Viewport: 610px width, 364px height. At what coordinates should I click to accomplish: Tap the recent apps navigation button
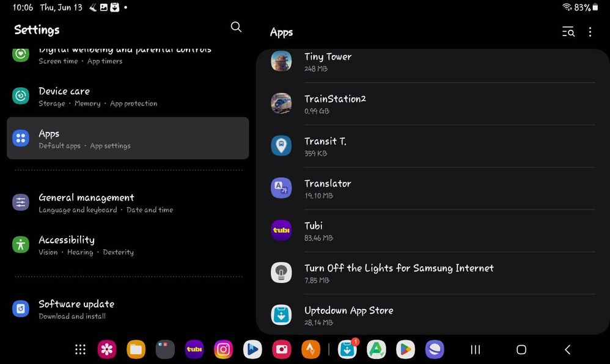pyautogui.click(x=475, y=349)
